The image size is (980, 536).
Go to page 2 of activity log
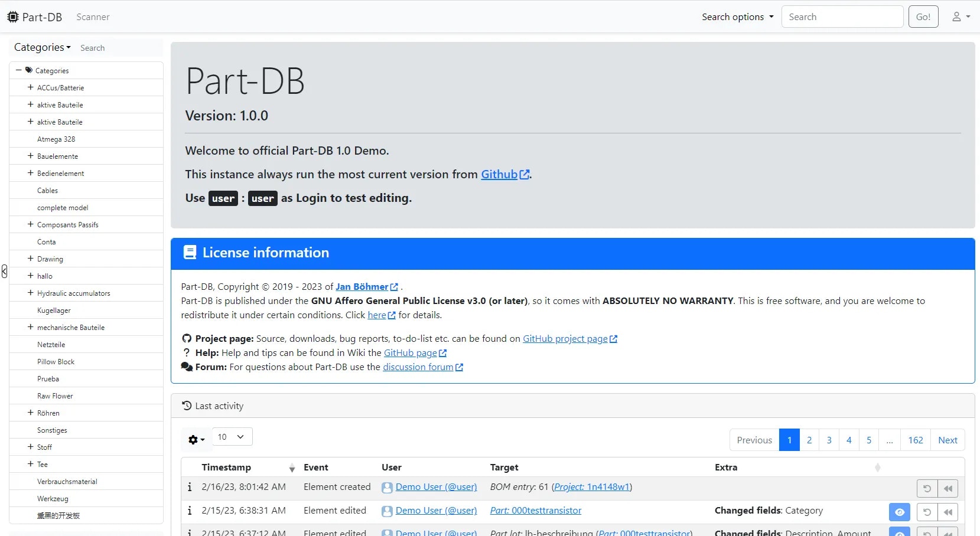point(809,440)
